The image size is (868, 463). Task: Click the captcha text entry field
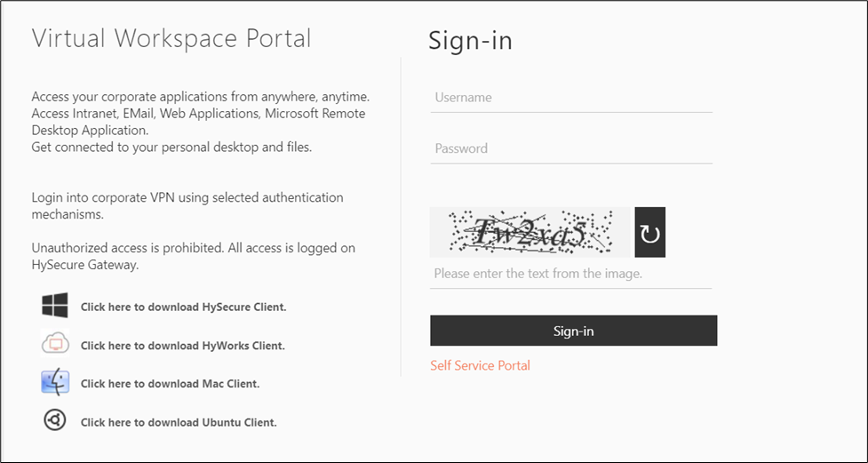[571, 274]
